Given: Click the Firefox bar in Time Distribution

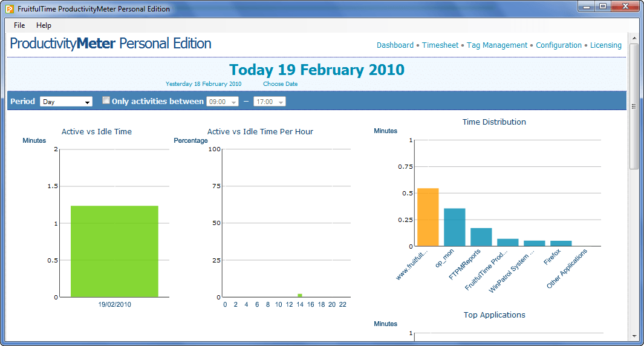Looking at the screenshot, I should [561, 243].
